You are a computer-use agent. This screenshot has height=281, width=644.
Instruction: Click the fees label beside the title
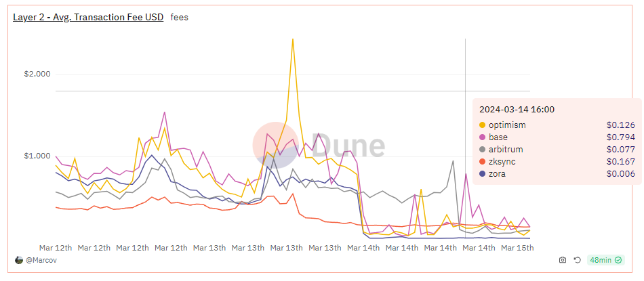[x=180, y=18]
